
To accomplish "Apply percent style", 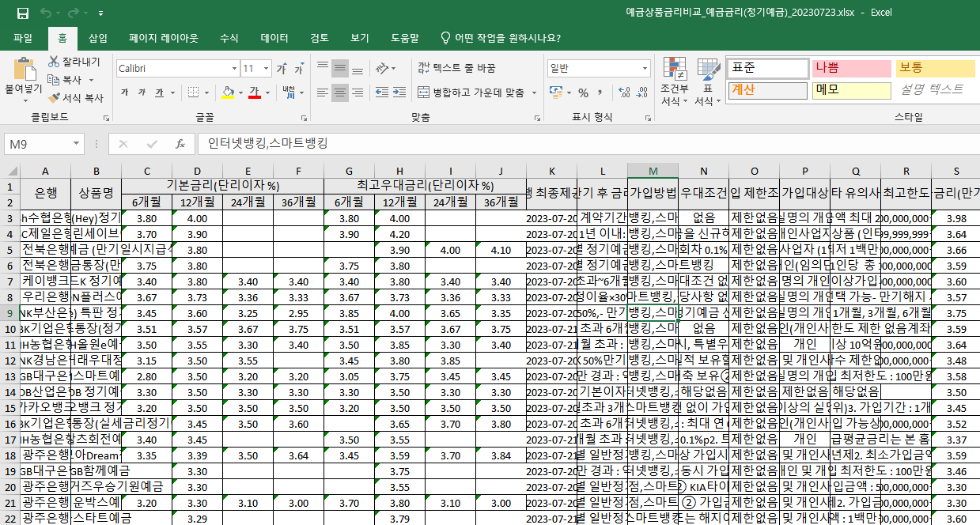I will (583, 93).
